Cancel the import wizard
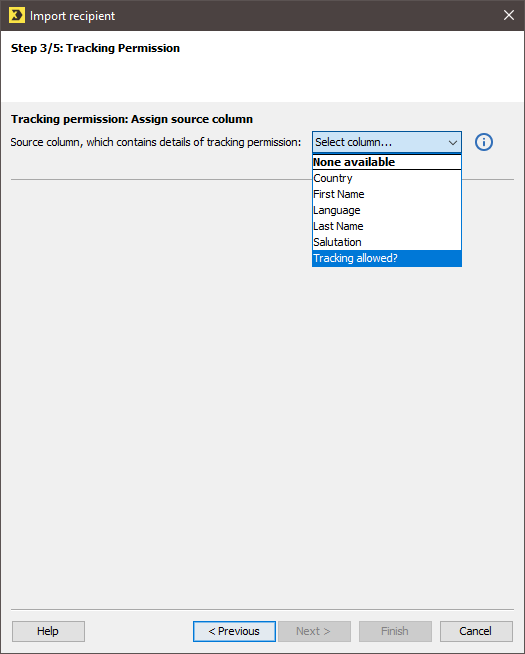 point(476,631)
